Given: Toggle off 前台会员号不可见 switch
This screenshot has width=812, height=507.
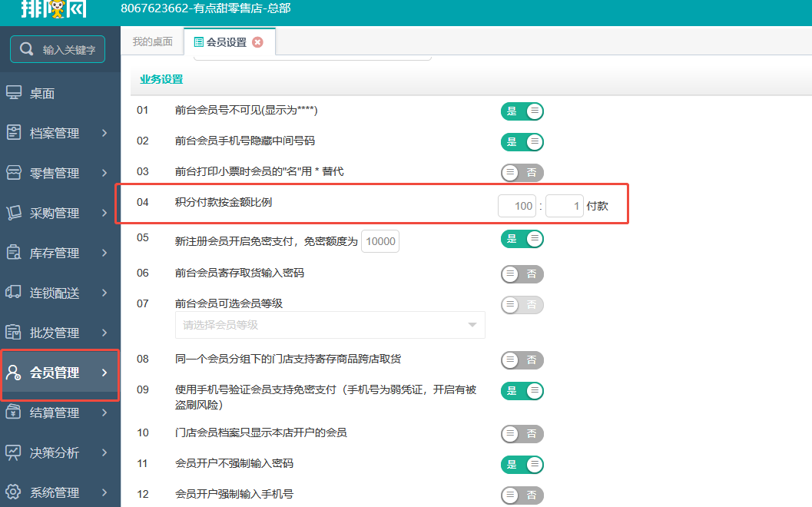Looking at the screenshot, I should pyautogui.click(x=522, y=111).
